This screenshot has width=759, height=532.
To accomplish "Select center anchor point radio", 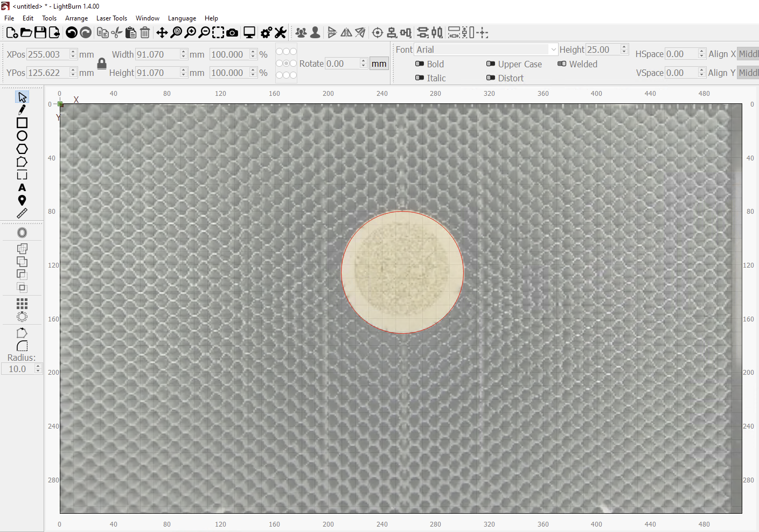I will point(286,63).
